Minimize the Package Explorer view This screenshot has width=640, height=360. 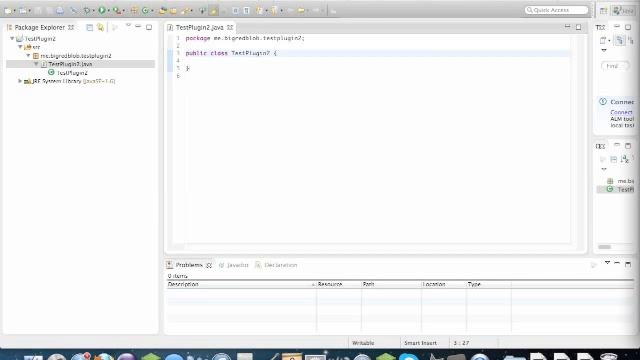(138, 27)
